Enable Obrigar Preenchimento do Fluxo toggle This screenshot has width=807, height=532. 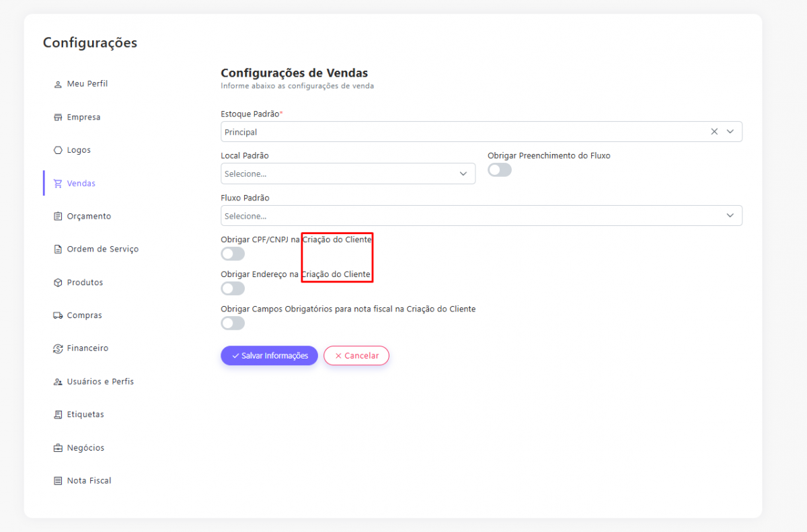point(500,170)
